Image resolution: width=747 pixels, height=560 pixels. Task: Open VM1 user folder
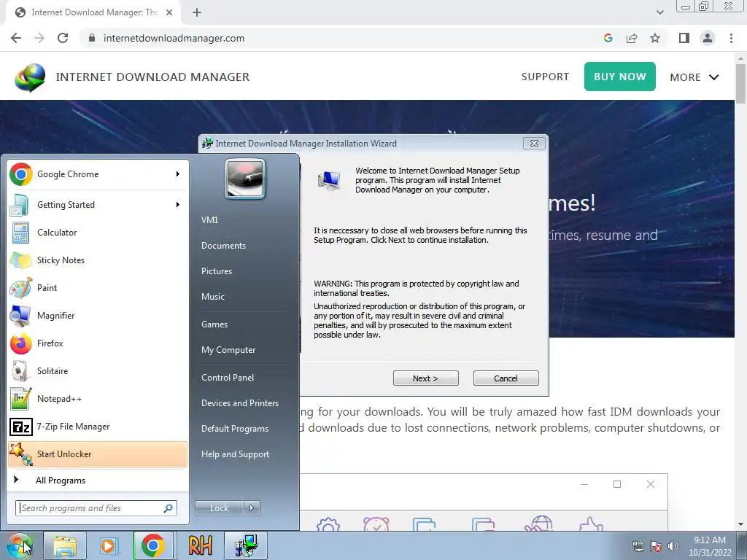coord(209,220)
